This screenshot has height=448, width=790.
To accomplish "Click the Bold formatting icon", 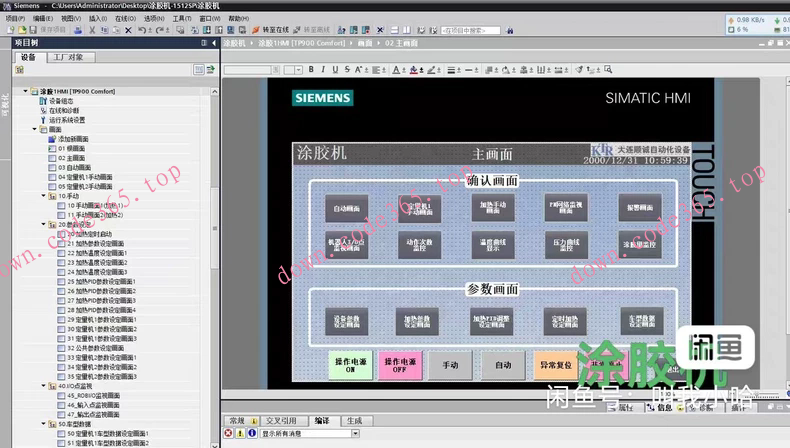I will point(311,70).
